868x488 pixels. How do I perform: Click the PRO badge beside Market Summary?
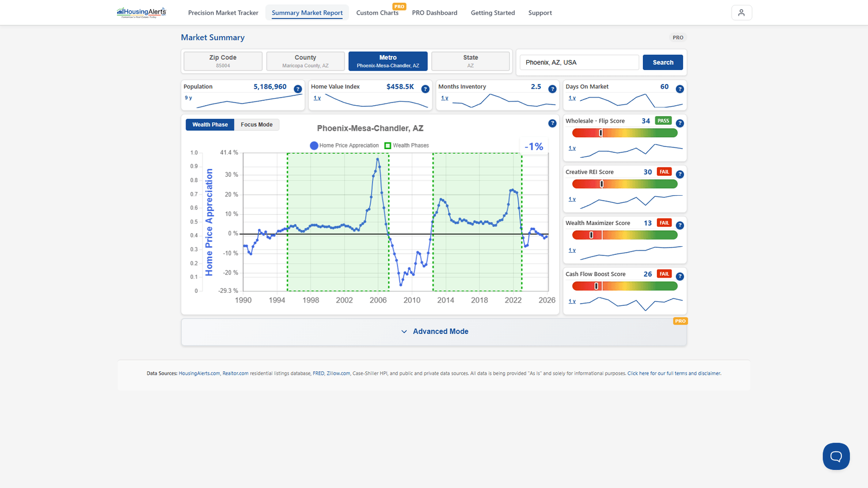(678, 37)
